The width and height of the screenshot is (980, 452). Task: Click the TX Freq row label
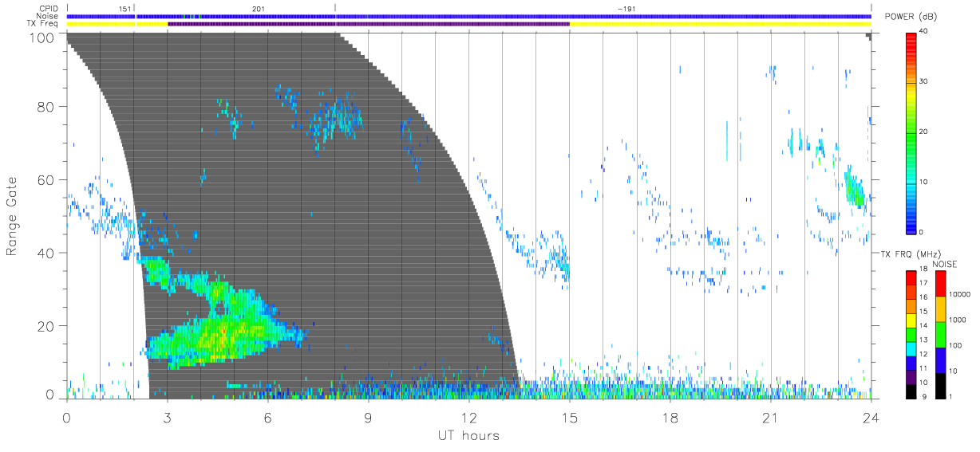[x=43, y=24]
